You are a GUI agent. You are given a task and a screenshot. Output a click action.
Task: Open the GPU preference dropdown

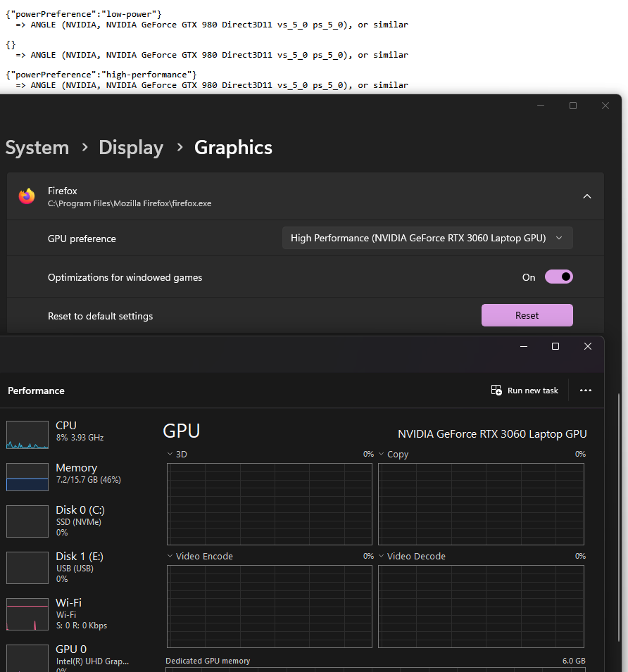coord(427,238)
